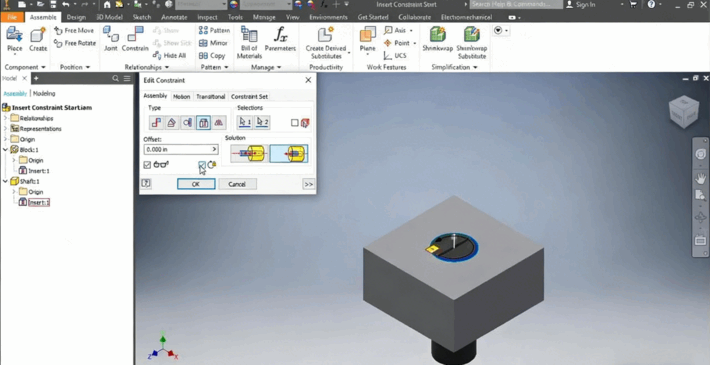This screenshot has height=365, width=710.
Task: Select the Symmetry constraint type
Action: (219, 123)
